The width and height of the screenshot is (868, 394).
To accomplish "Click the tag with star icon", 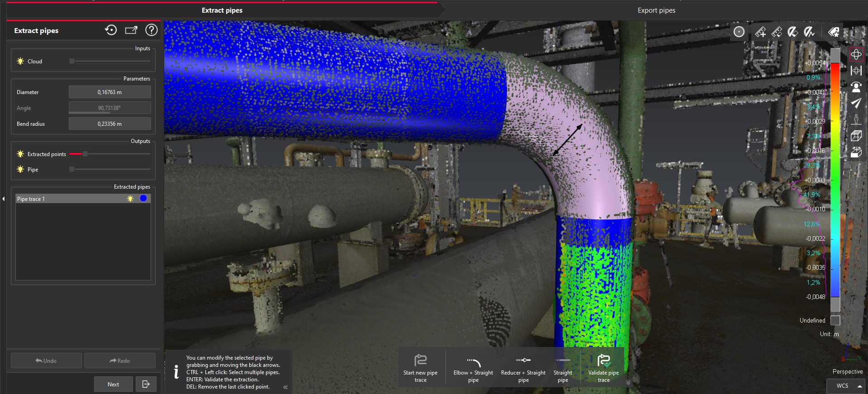I will [833, 32].
